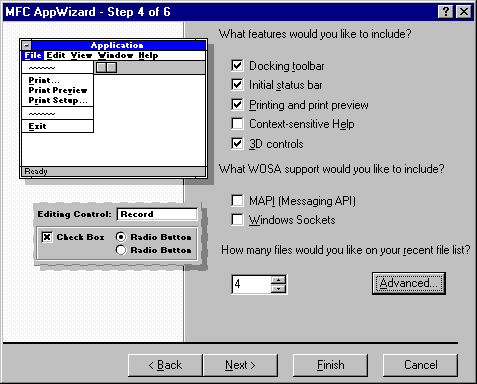Proceed with the Next button

click(x=240, y=365)
